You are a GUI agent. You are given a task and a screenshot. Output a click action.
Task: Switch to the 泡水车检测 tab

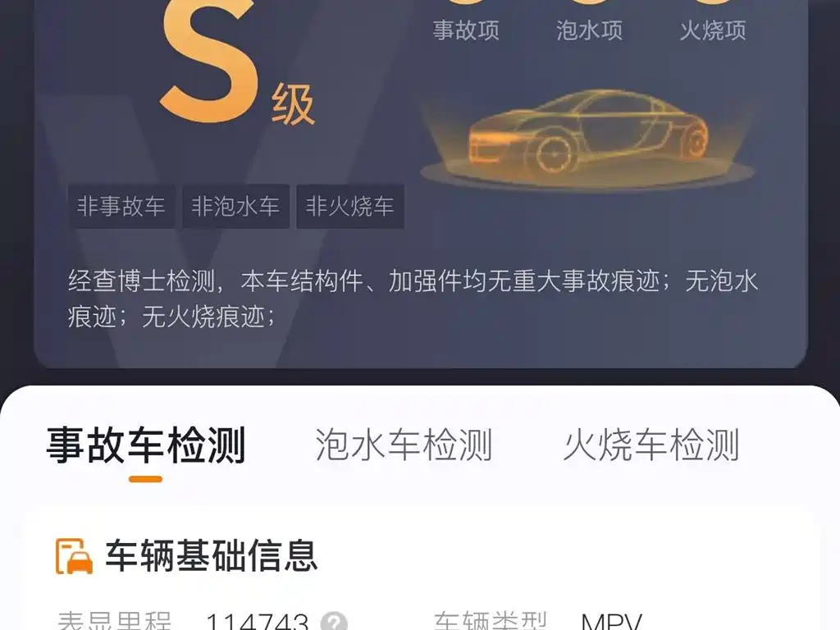[x=404, y=445]
